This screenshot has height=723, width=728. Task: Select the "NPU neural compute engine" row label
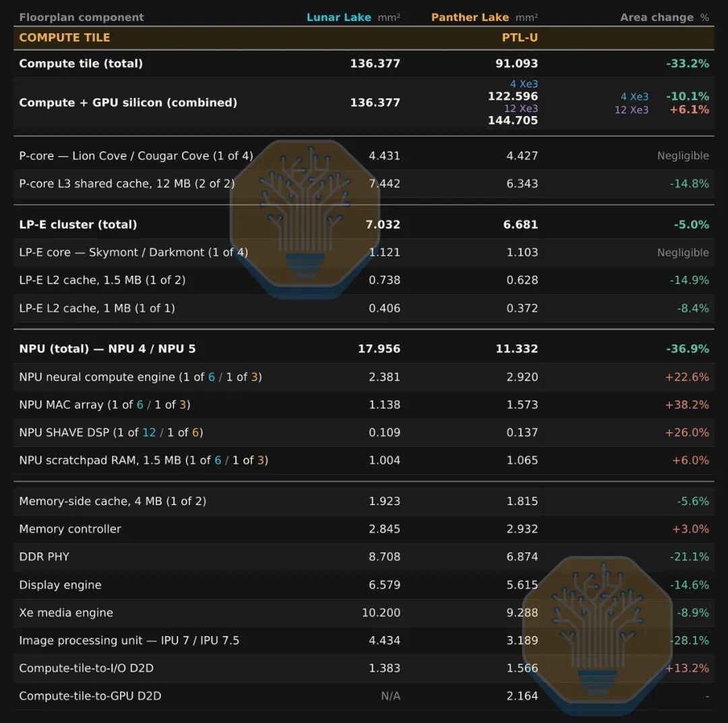140,377
